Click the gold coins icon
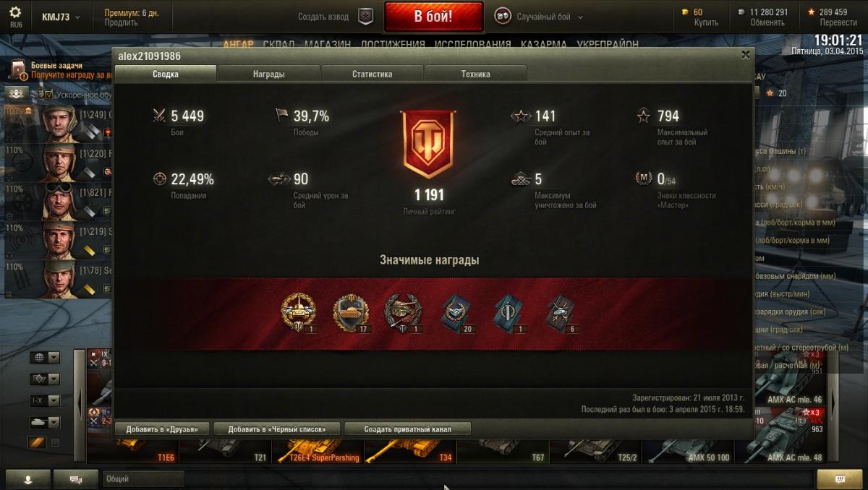868x490 pixels. coord(685,12)
